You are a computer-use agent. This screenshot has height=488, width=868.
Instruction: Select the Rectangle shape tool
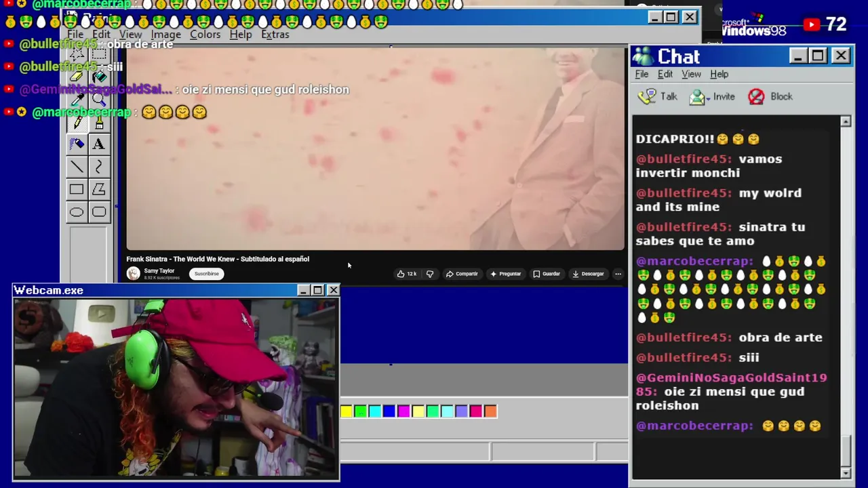click(77, 190)
